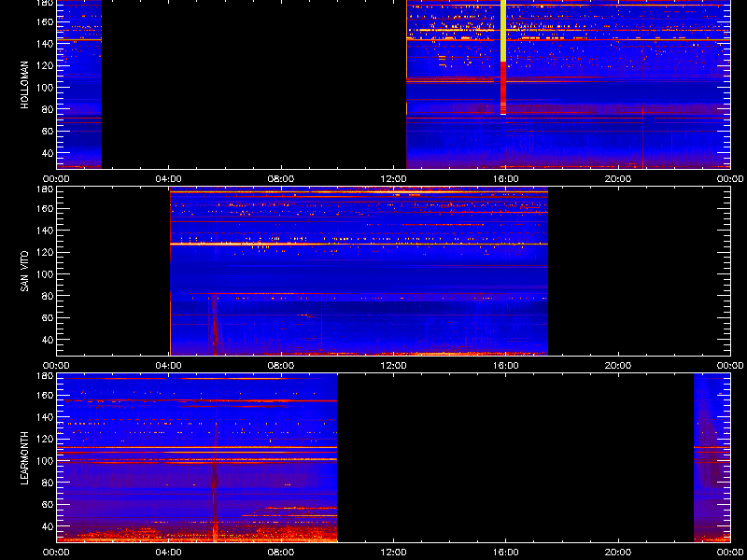Click the 60 frequency label on Holloman axis

point(48,131)
